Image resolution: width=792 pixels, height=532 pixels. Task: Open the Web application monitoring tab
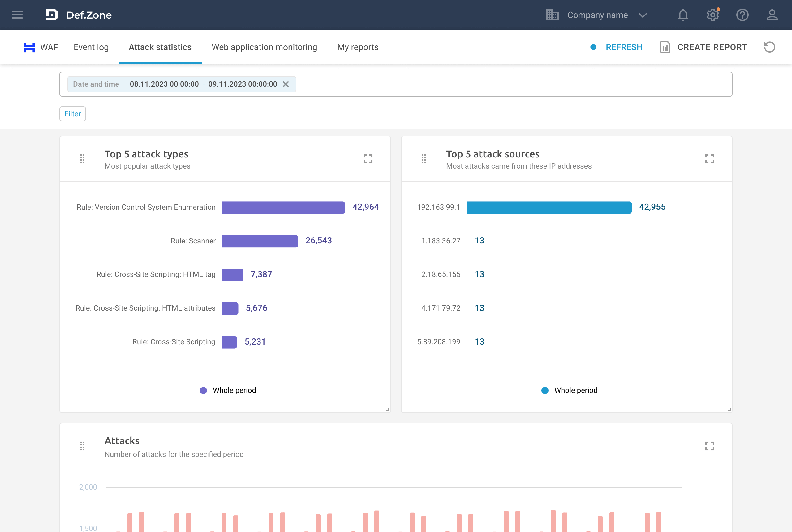click(x=264, y=47)
